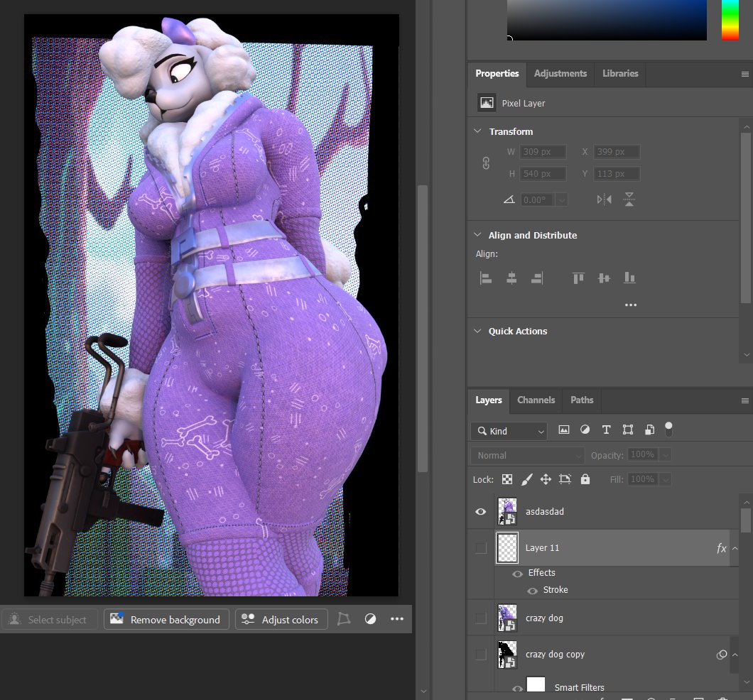Show the crazy dog layer
The image size is (753, 700).
coord(481,618)
